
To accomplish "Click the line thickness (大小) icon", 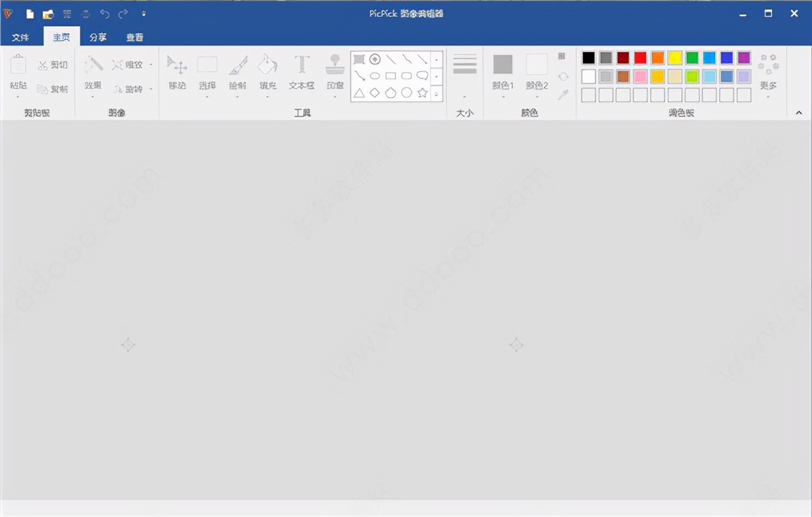I will (465, 64).
